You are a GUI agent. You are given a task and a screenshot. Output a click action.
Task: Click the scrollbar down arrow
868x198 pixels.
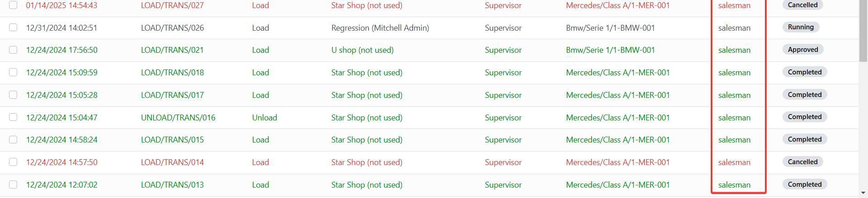coord(863,193)
